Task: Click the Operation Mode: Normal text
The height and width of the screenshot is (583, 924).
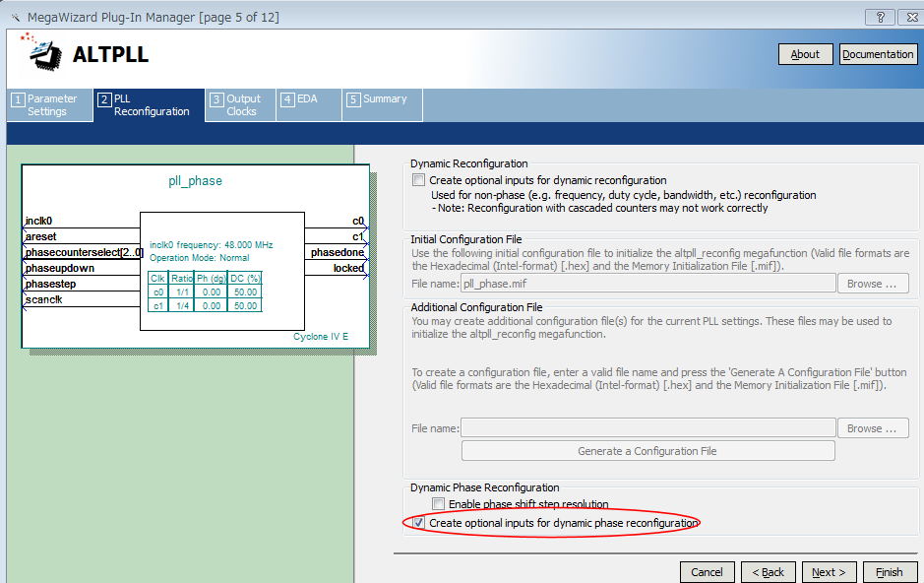Action: [199, 258]
